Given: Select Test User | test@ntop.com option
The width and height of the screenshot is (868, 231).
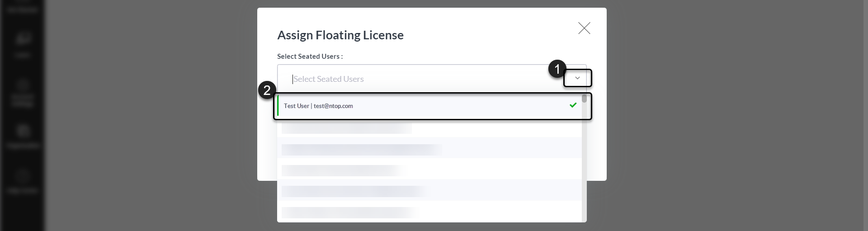Looking at the screenshot, I should pos(429,106).
